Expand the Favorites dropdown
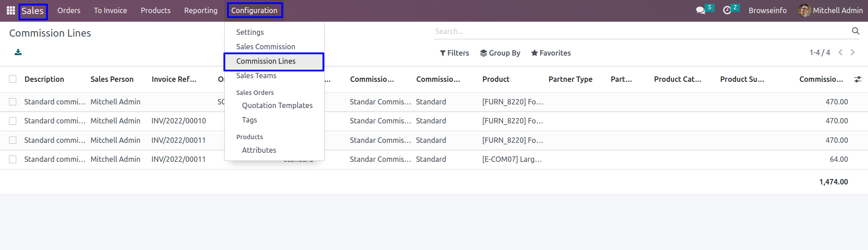The image size is (868, 250). 551,53
